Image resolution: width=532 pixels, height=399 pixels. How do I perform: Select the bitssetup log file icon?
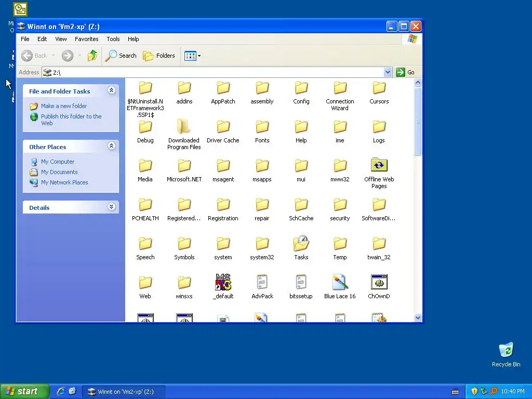point(301,282)
